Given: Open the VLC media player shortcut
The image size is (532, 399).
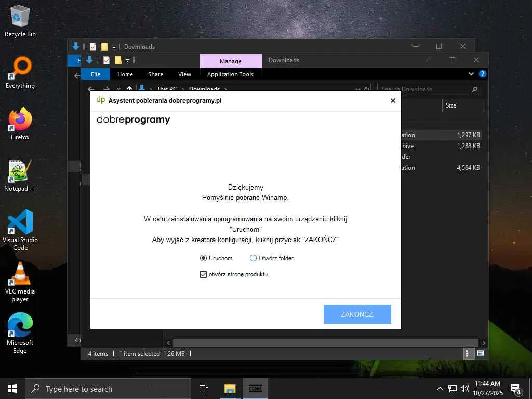Looking at the screenshot, I should [20, 282].
